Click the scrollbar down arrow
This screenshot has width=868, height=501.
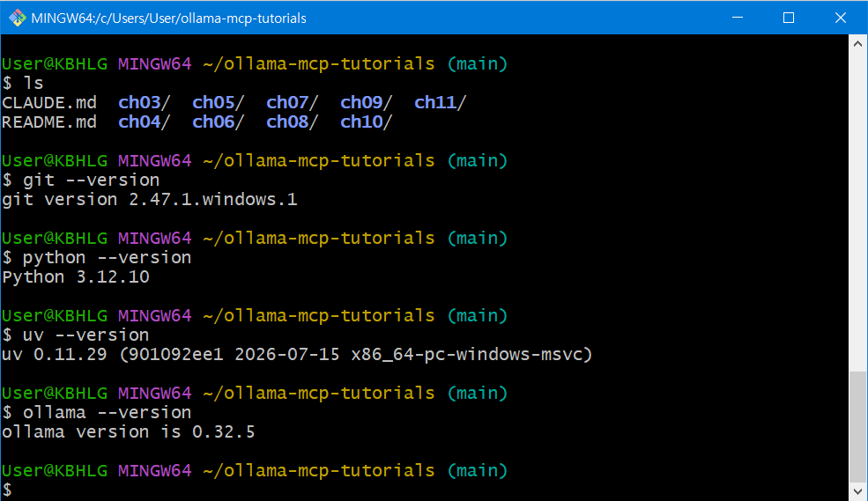(857, 491)
